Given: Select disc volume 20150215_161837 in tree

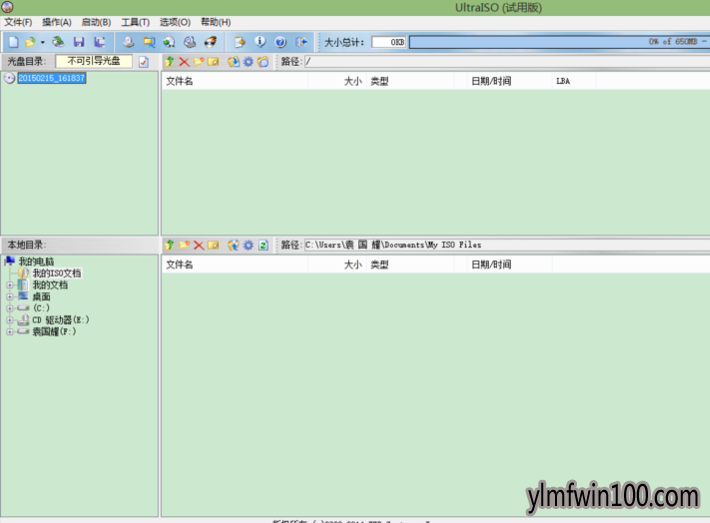Looking at the screenshot, I should coord(52,78).
